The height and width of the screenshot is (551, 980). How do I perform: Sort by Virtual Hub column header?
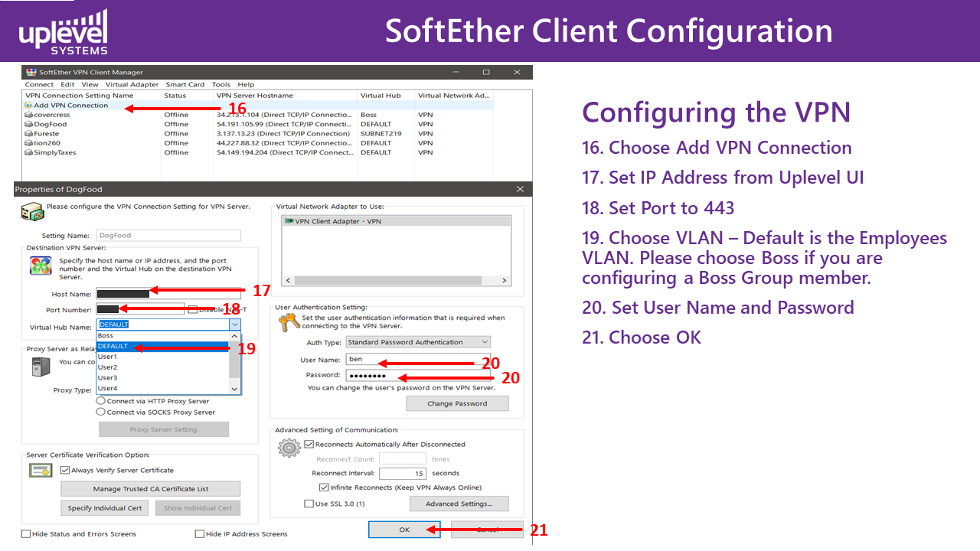[x=386, y=96]
